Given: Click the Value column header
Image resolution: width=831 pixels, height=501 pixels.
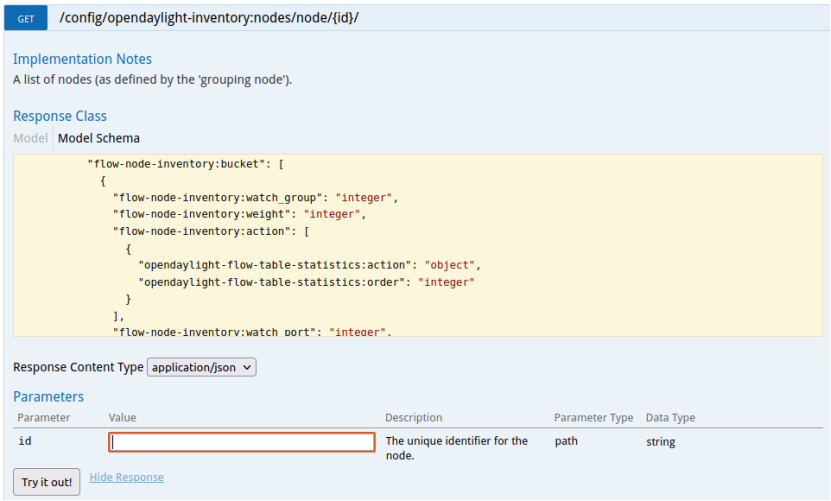Looking at the screenshot, I should pos(123,417).
